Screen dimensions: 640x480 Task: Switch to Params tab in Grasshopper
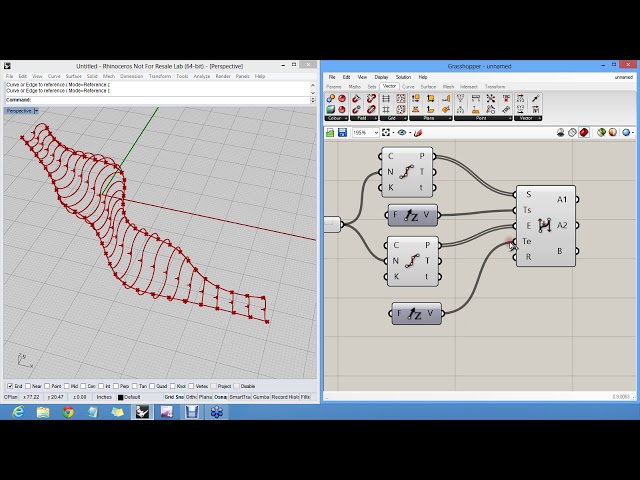click(333, 87)
